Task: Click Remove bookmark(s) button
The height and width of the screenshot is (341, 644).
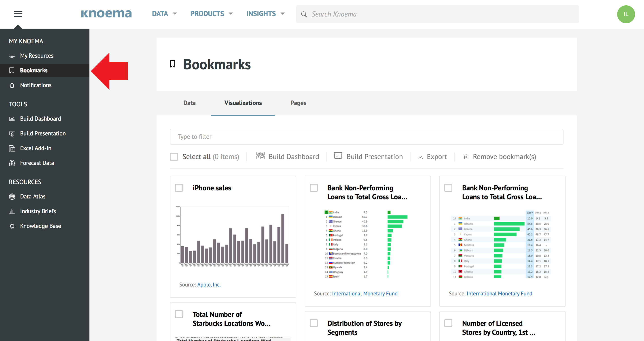Action: pyautogui.click(x=500, y=157)
